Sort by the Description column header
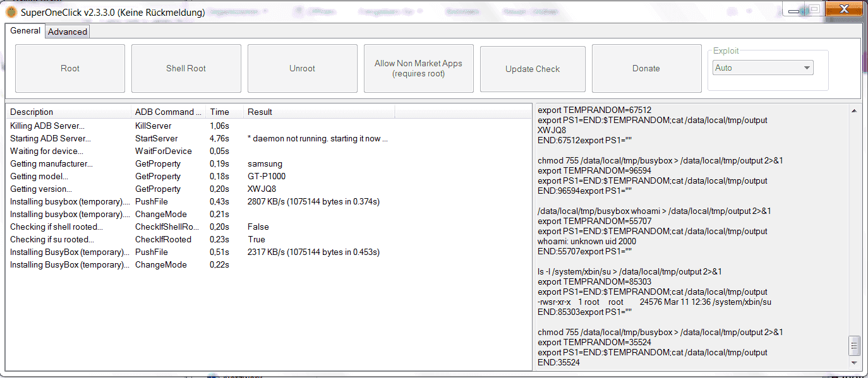The image size is (868, 378). (x=69, y=112)
